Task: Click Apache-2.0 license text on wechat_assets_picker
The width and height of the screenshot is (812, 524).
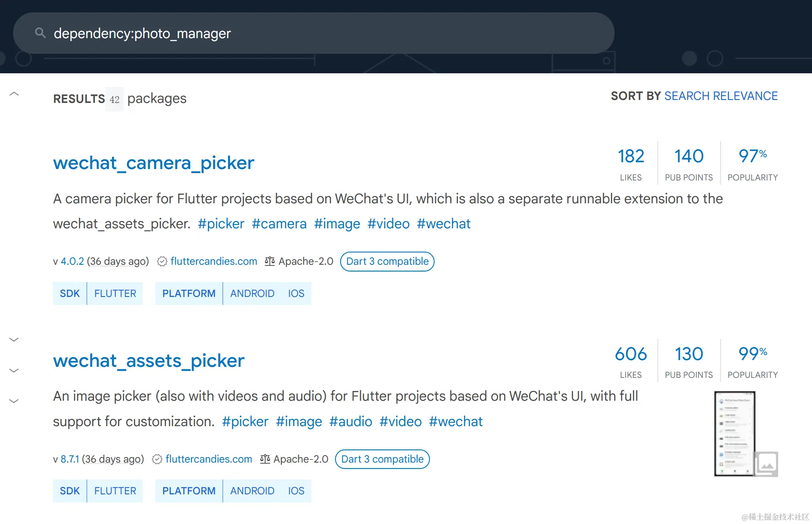Action: click(x=301, y=459)
